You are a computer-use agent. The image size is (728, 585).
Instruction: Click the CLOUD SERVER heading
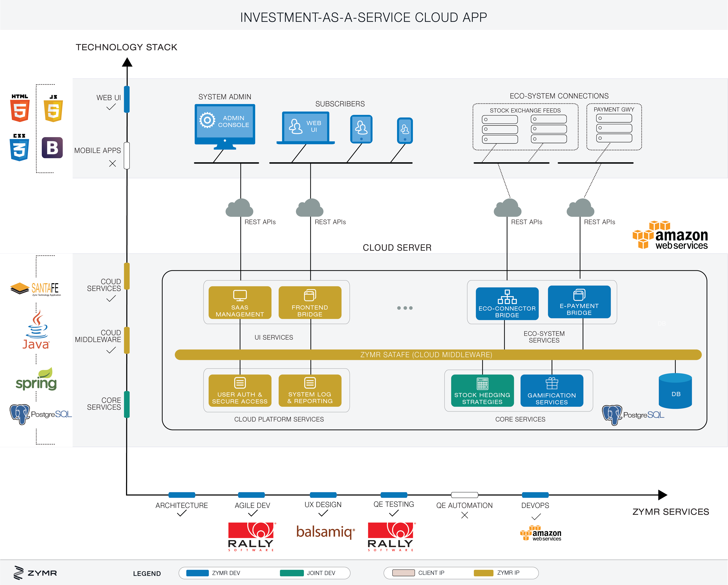coord(397,248)
